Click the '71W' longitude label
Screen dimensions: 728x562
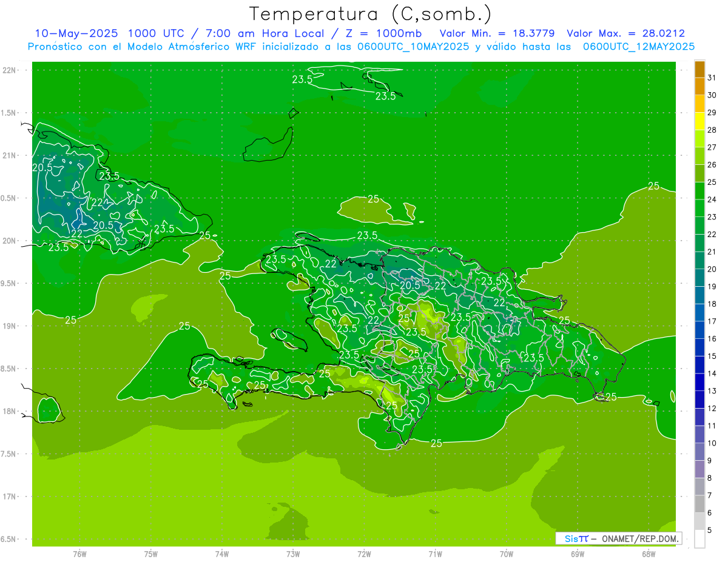435,554
